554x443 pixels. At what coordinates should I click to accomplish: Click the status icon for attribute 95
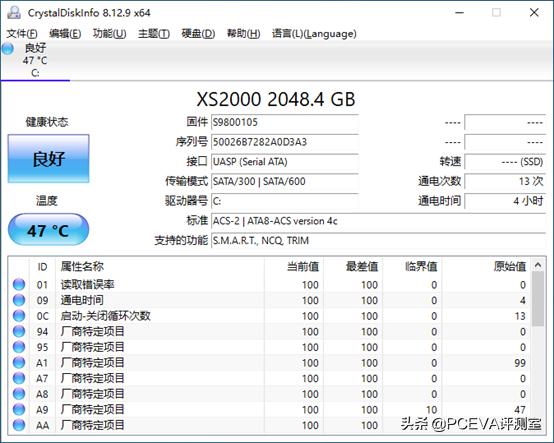pyautogui.click(x=19, y=347)
